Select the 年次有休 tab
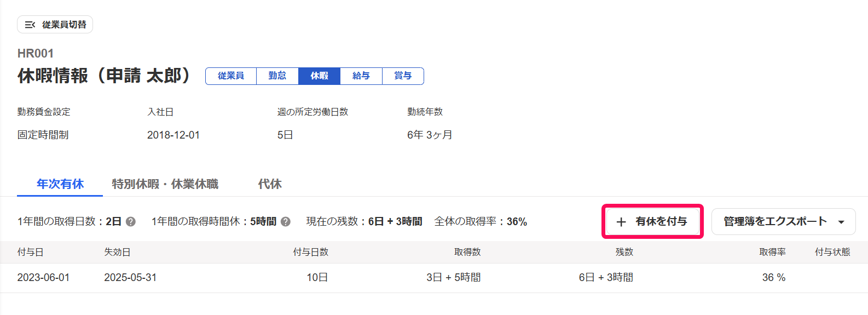 click(60, 184)
